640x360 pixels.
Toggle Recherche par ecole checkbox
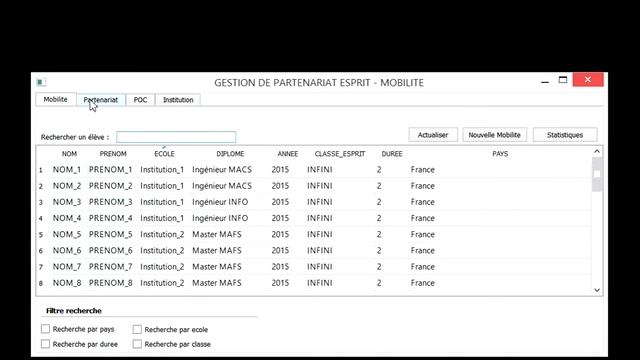tap(137, 329)
